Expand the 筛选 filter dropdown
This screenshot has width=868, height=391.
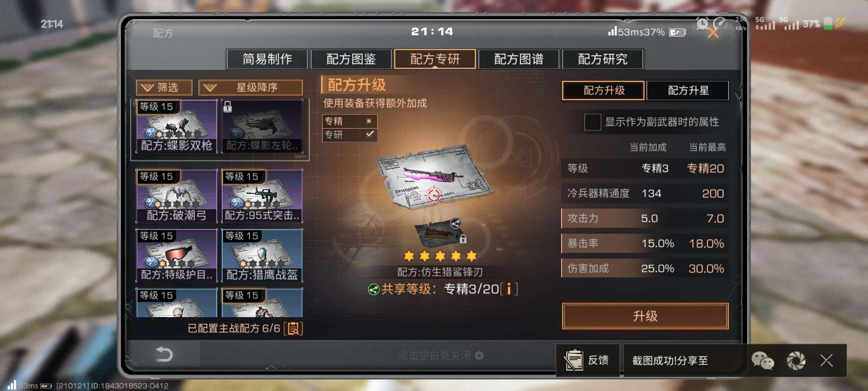tap(164, 88)
